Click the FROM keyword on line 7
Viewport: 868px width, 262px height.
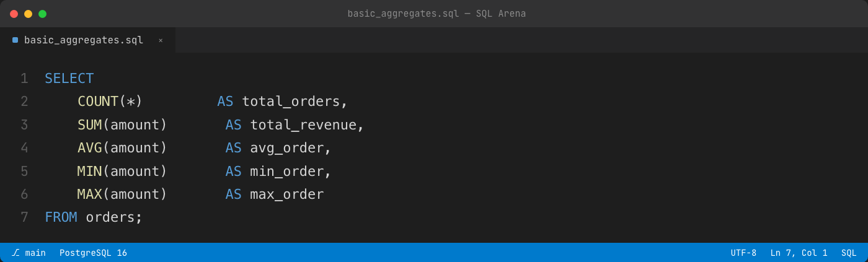61,217
